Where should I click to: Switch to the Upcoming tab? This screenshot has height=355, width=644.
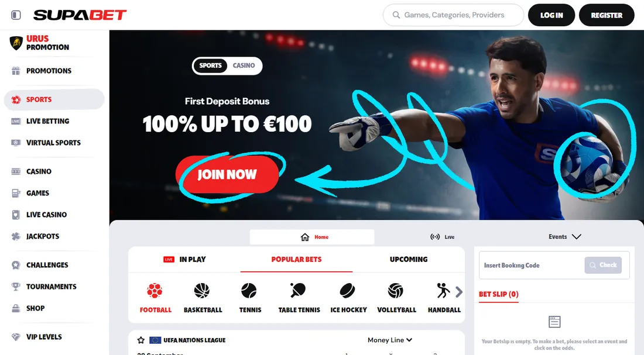click(409, 259)
